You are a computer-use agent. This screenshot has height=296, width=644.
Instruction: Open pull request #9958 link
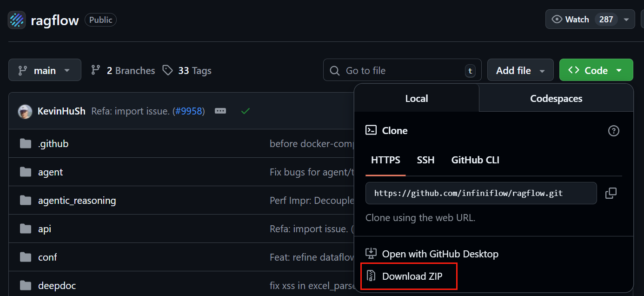pyautogui.click(x=188, y=111)
